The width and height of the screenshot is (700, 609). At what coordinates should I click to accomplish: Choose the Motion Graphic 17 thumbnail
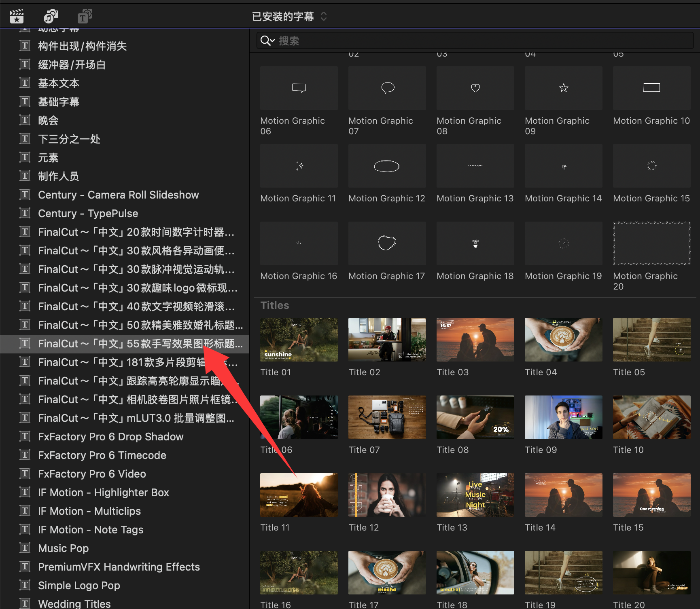click(387, 243)
